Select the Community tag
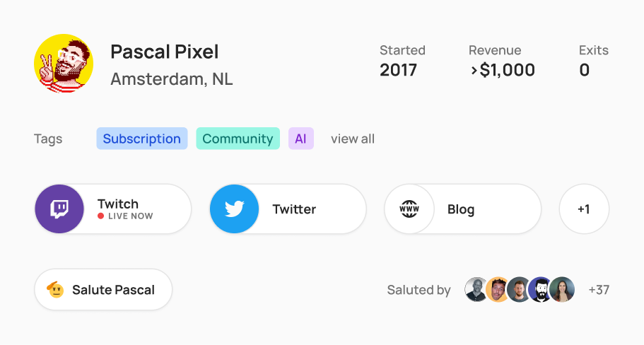 [x=238, y=139]
